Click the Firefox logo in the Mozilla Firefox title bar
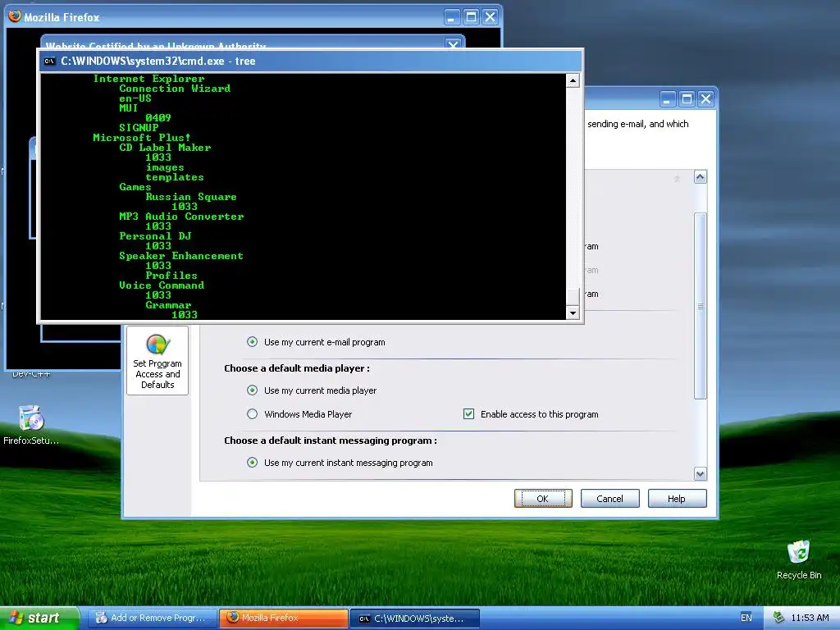 (x=15, y=16)
